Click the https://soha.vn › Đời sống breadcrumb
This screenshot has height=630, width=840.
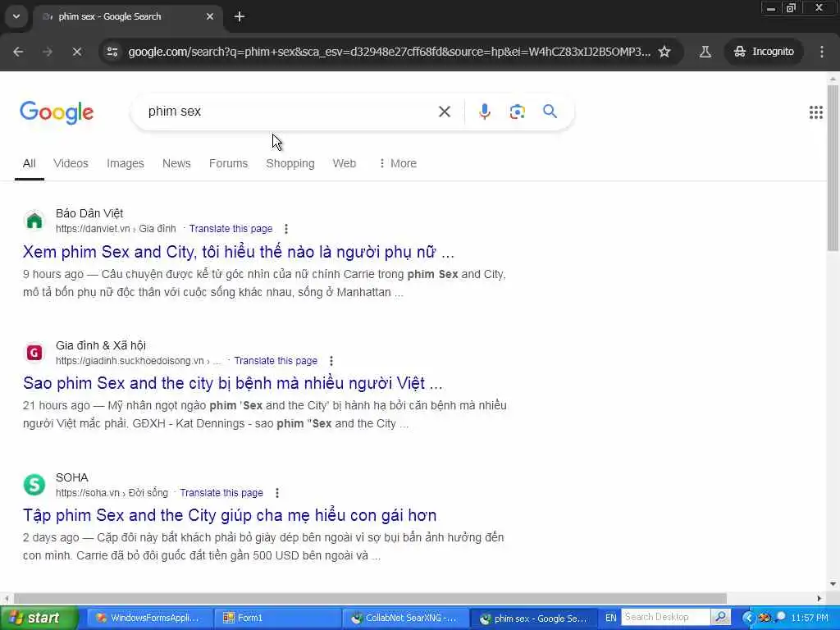112,492
